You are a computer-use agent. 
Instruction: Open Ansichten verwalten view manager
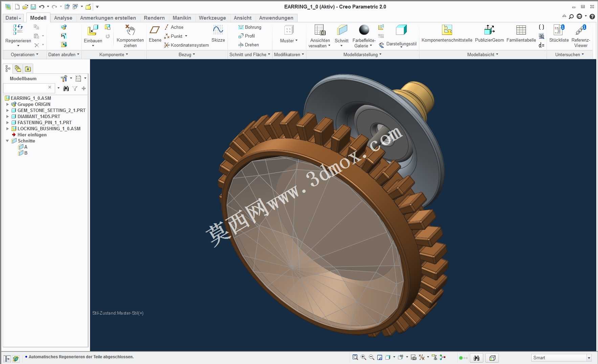320,36
